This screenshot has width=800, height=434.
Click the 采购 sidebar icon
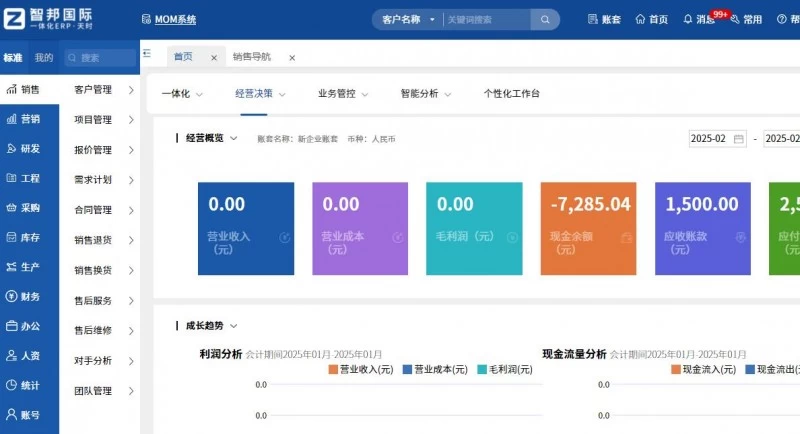click(x=10, y=208)
